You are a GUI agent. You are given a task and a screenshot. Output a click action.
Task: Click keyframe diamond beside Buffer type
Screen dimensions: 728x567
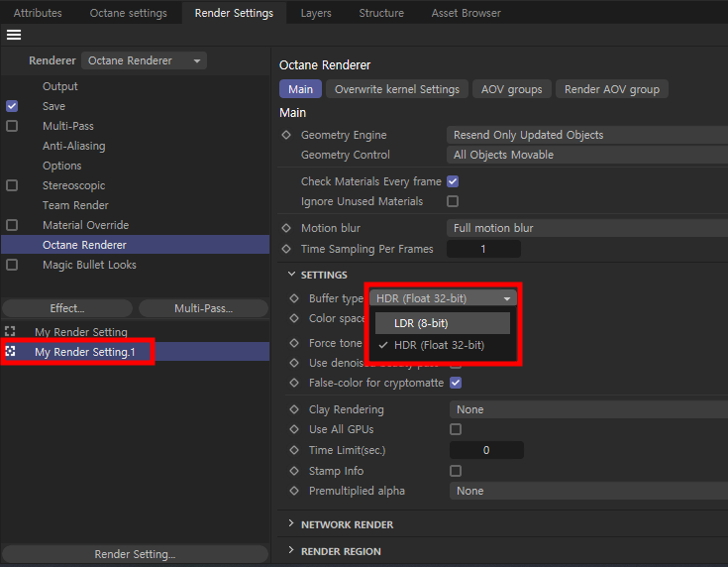point(294,298)
